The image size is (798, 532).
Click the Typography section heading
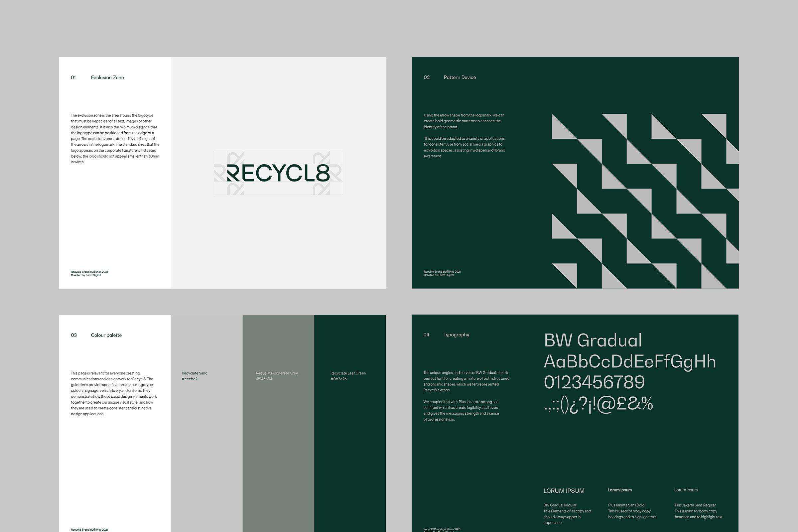[456, 335]
